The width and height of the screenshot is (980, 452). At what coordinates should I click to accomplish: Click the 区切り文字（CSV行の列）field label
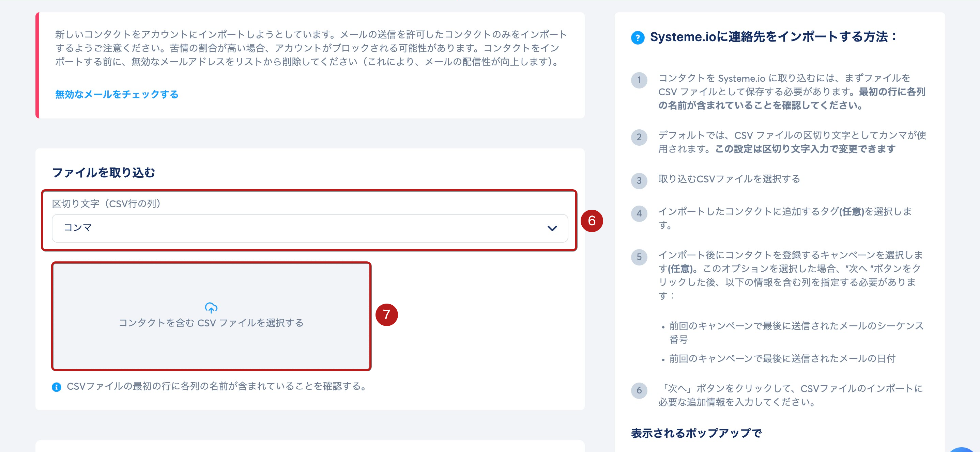pyautogui.click(x=106, y=204)
